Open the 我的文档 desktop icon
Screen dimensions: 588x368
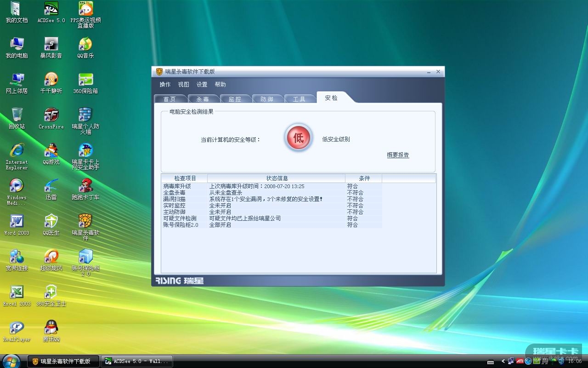[x=17, y=12]
